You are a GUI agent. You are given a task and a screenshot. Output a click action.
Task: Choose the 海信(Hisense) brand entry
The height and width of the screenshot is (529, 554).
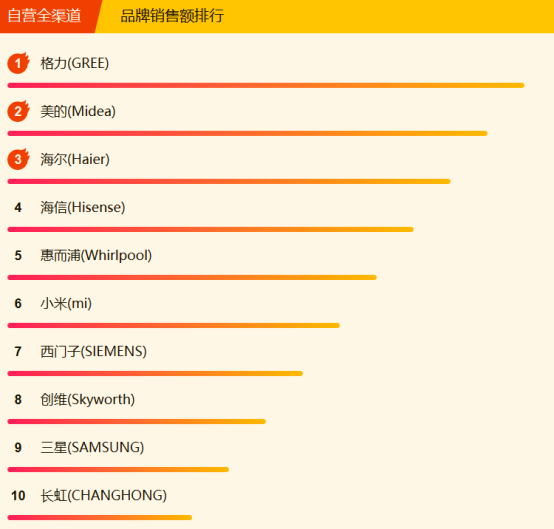83,207
